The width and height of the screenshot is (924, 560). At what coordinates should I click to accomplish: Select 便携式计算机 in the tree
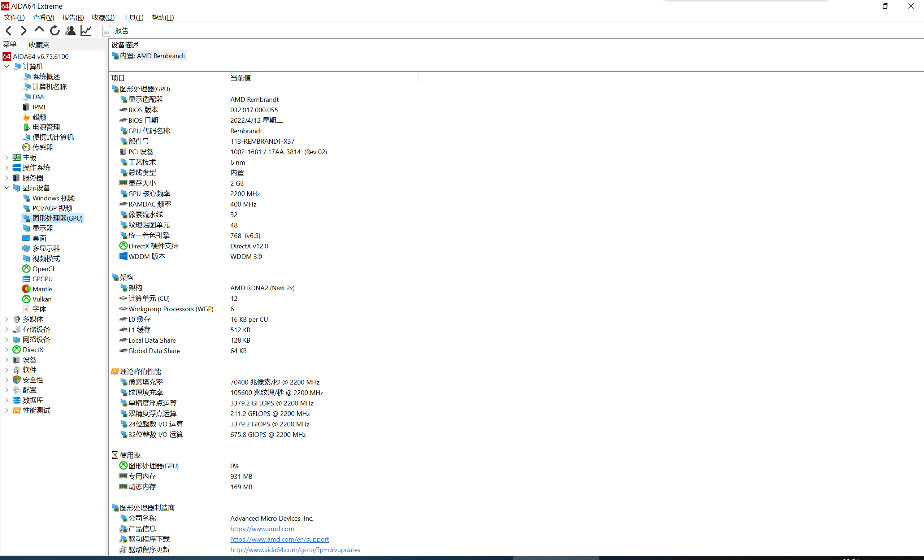tap(53, 137)
